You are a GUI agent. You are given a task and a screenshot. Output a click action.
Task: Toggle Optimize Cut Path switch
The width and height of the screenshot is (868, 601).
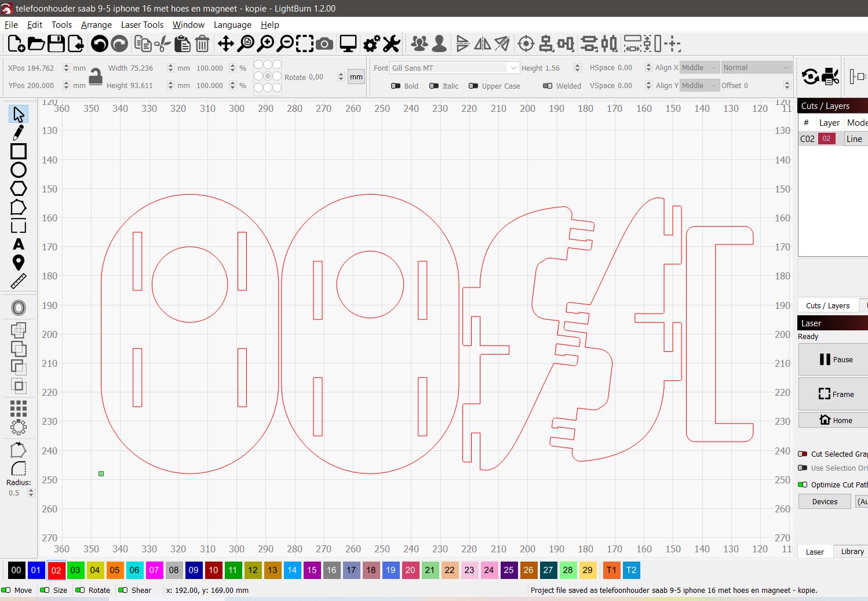pyautogui.click(x=803, y=485)
